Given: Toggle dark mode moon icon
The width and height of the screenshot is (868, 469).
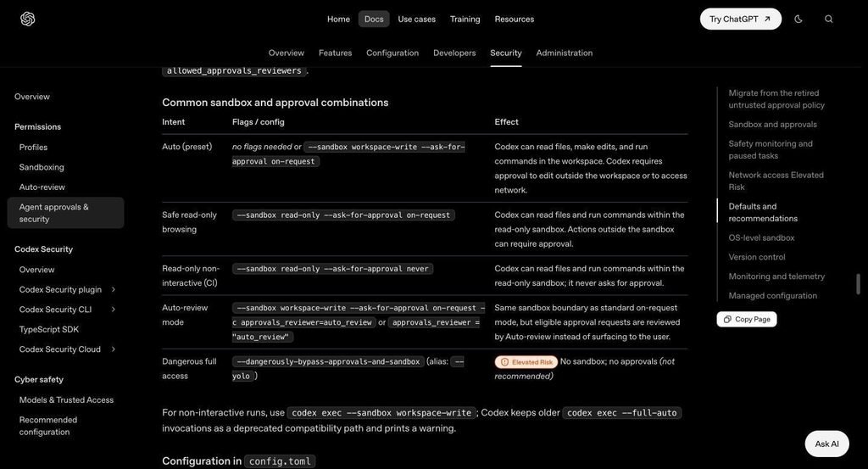Looking at the screenshot, I should click(x=798, y=19).
